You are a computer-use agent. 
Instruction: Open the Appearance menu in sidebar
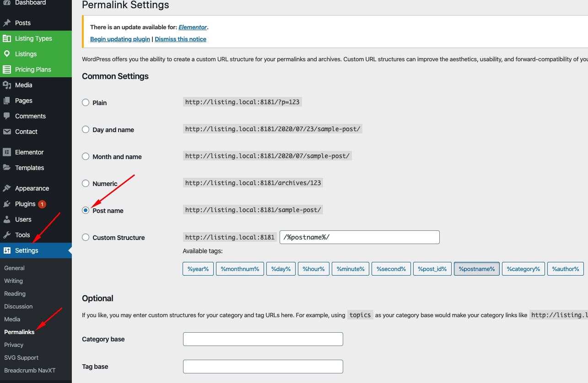(32, 188)
